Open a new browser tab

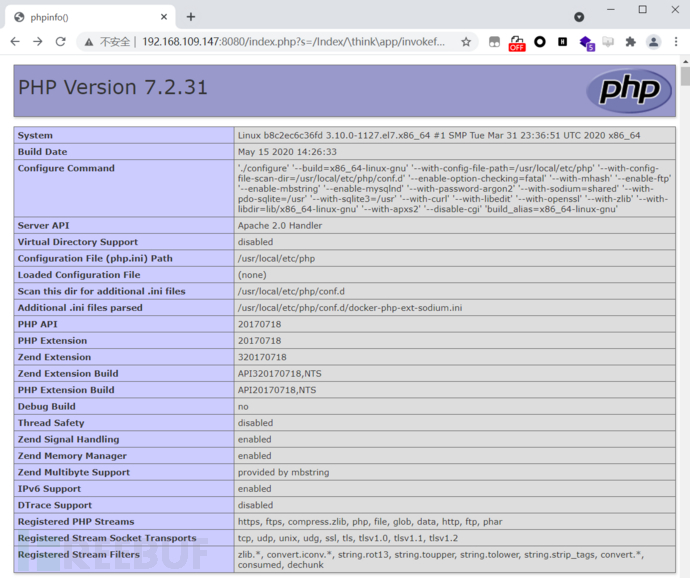coord(191,17)
